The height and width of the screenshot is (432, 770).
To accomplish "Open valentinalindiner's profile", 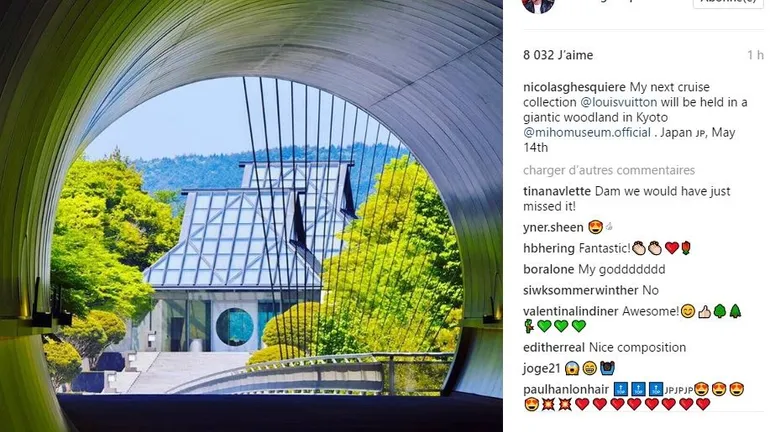I will (x=571, y=312).
